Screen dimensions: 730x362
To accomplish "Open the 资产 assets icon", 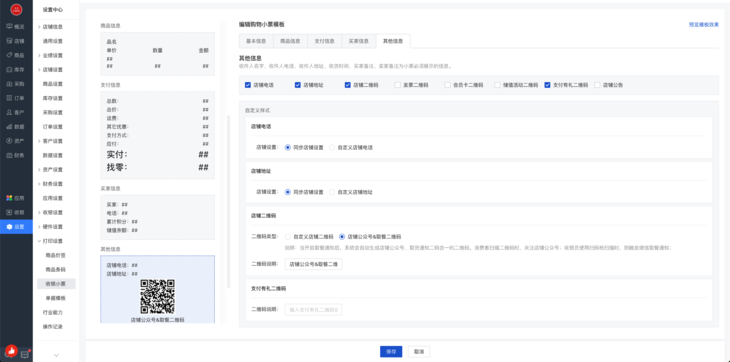I will pos(9,141).
